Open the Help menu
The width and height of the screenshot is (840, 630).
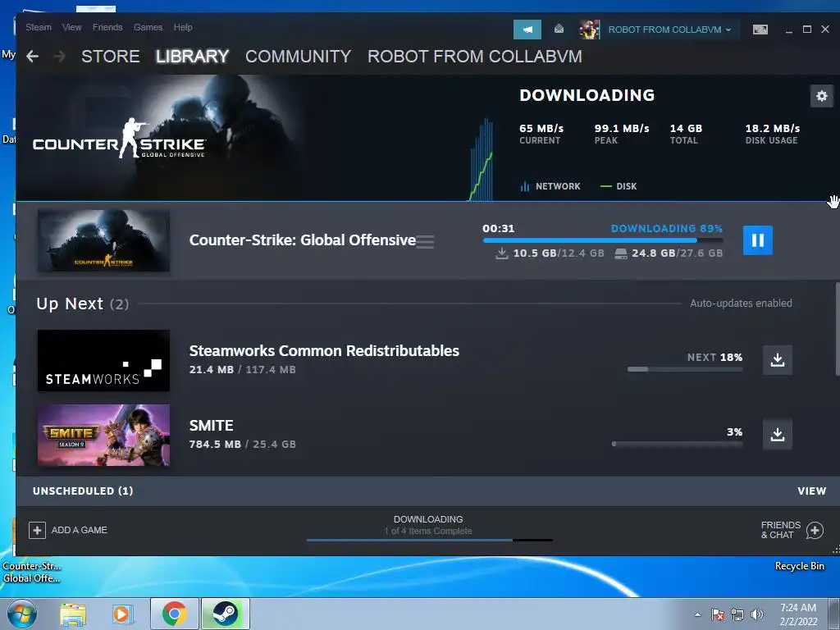pos(183,27)
